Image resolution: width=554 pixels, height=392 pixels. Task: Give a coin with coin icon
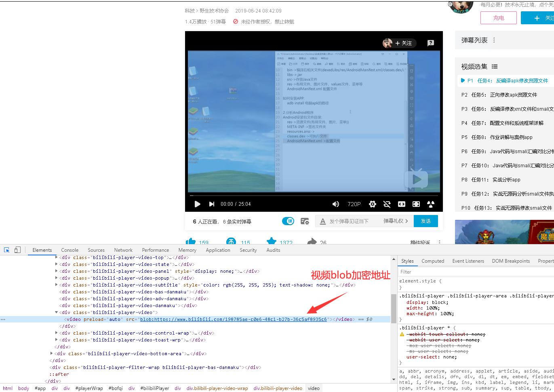tap(231, 241)
